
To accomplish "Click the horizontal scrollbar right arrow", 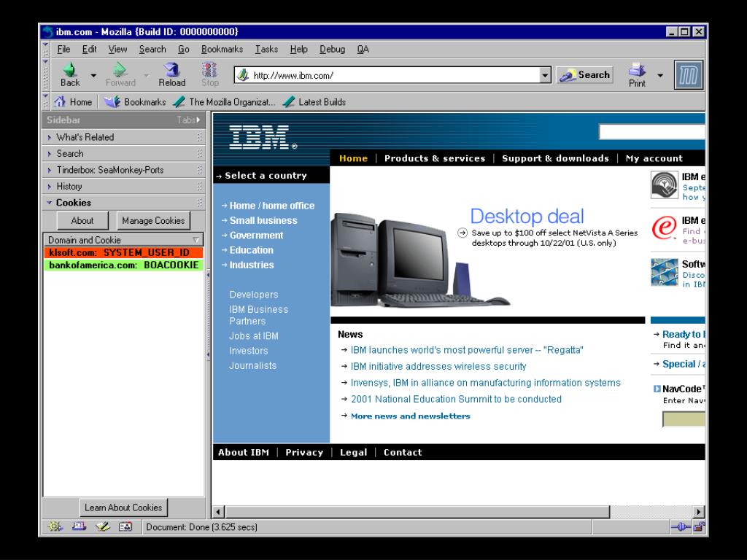I will [x=698, y=512].
